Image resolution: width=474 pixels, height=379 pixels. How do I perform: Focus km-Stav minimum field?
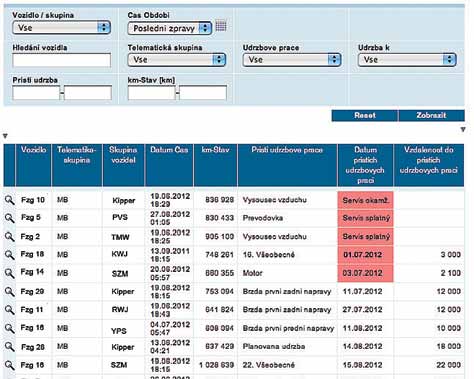coord(151,93)
